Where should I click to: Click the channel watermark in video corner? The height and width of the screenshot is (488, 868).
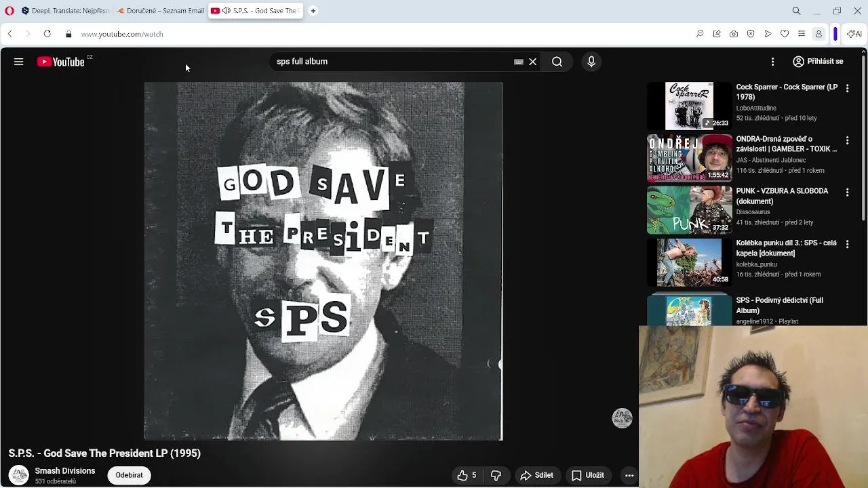(x=622, y=418)
